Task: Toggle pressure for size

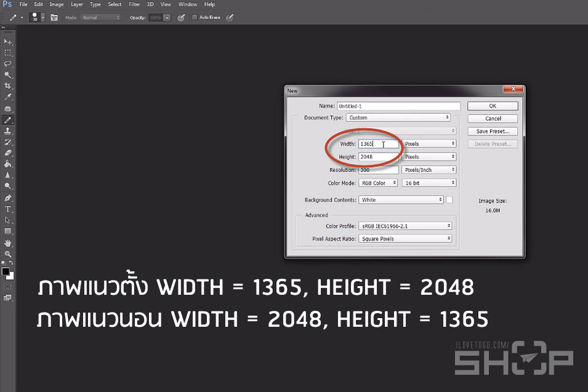Action: point(230,18)
